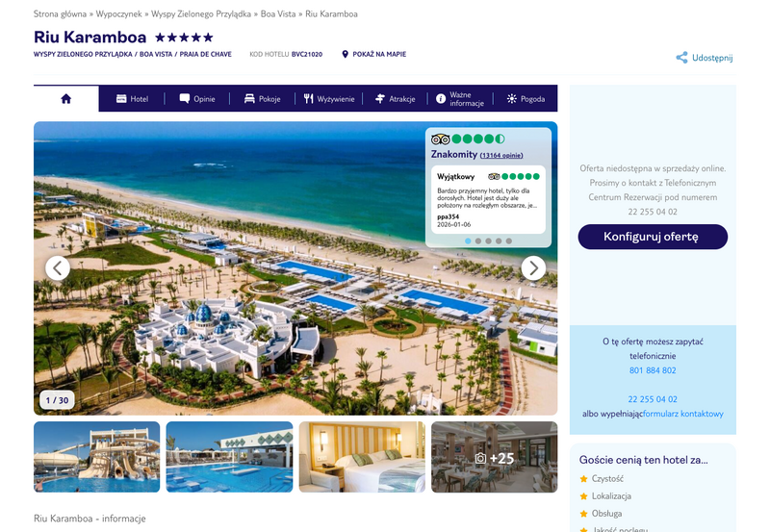Open the Pokoje tab with the bed icon
This screenshot has height=532, width=770.
click(x=262, y=99)
